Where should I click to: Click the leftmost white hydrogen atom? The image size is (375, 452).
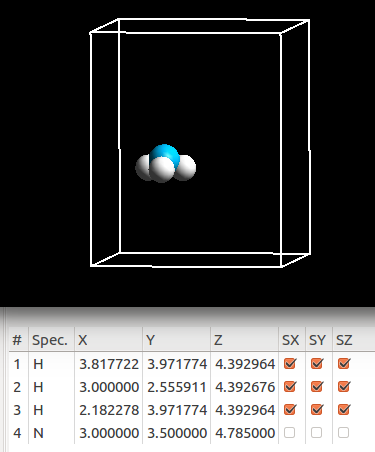pos(143,168)
